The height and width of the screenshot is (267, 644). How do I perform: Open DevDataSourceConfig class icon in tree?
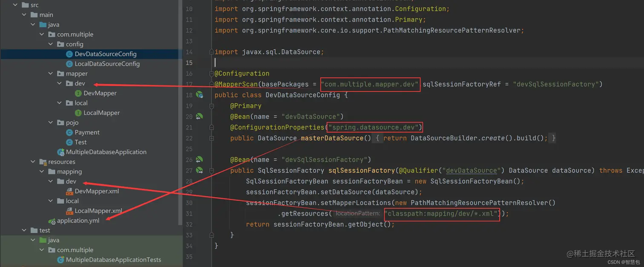click(x=69, y=54)
